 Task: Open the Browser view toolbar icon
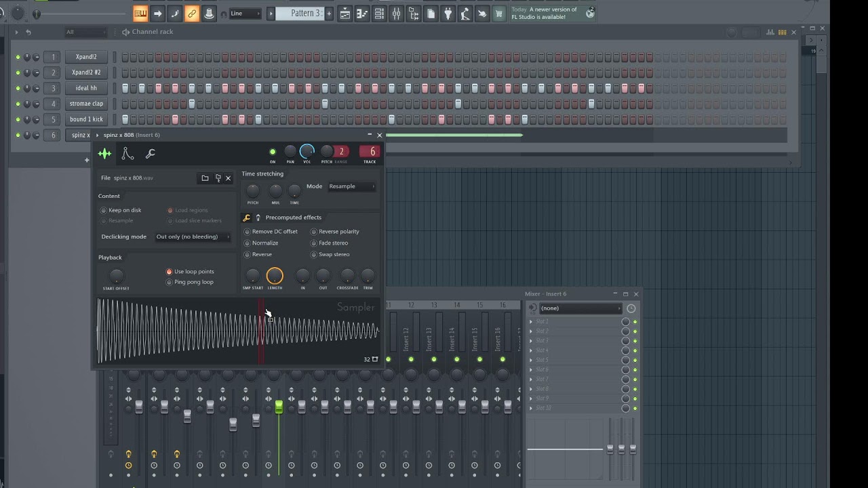point(413,14)
